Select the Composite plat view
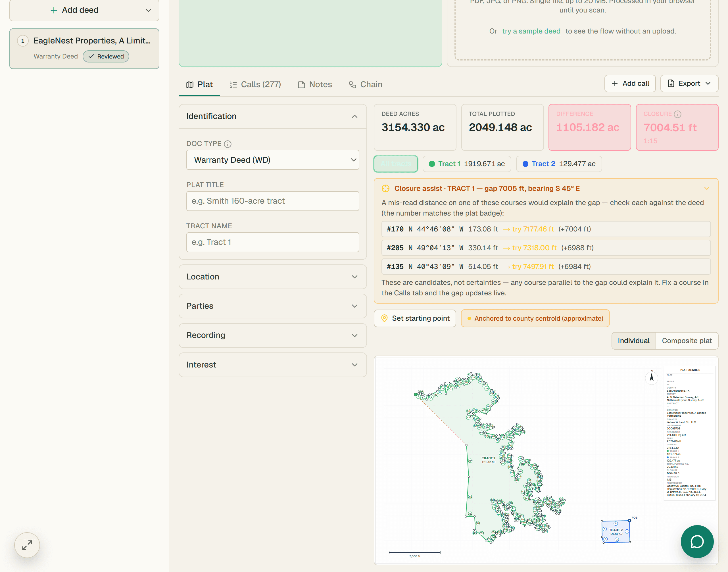Image resolution: width=728 pixels, height=572 pixels. pos(687,341)
